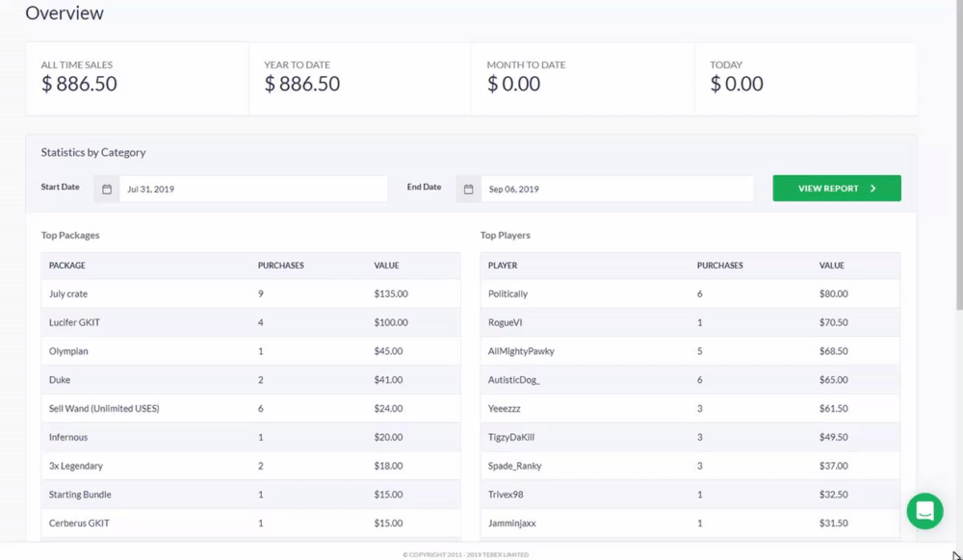The width and height of the screenshot is (963, 560).
Task: Click the Start Date calendar icon
Action: [x=107, y=190]
